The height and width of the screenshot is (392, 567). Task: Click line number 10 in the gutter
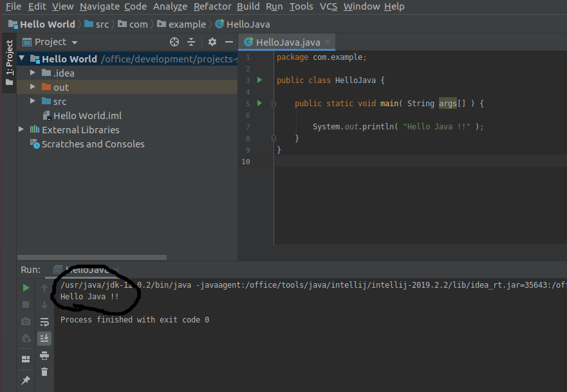246,162
